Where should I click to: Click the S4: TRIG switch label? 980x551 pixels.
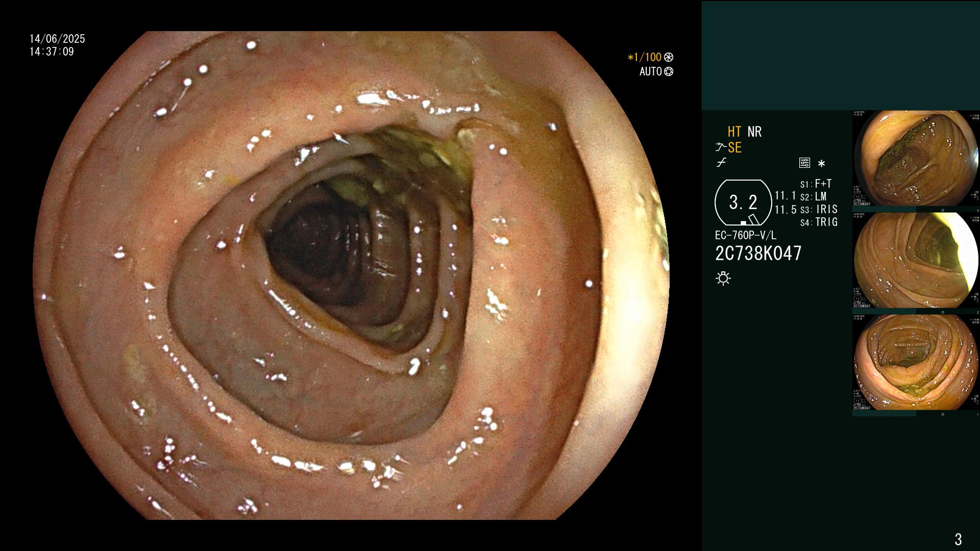coord(819,222)
